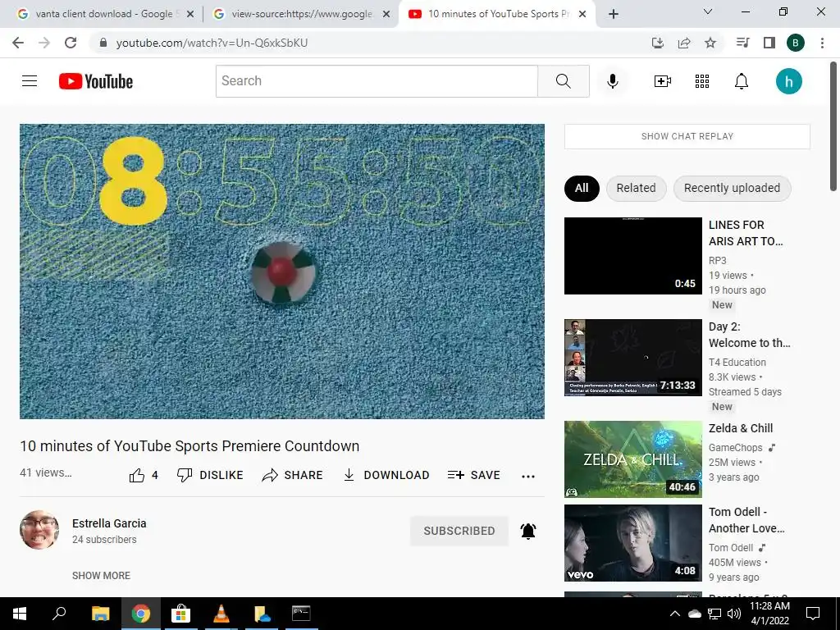The width and height of the screenshot is (840, 630).
Task: Click SHOW CHAT REPLAY button
Action: coord(687,137)
